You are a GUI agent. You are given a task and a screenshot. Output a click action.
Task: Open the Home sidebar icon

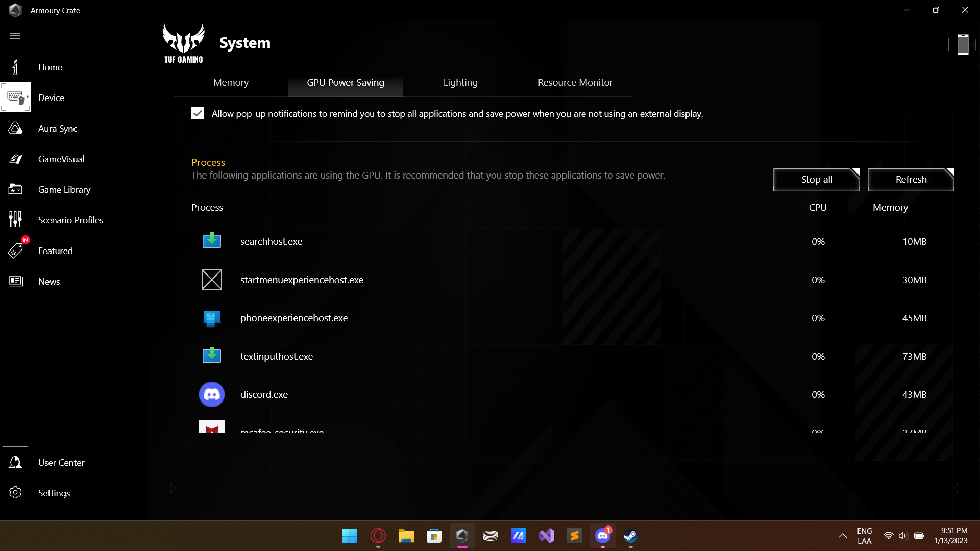pyautogui.click(x=15, y=67)
